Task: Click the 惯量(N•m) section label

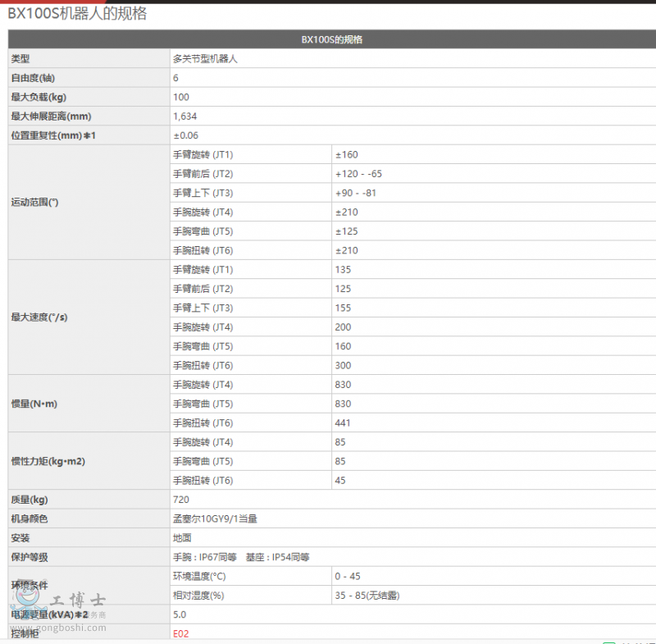Action: coord(34,404)
